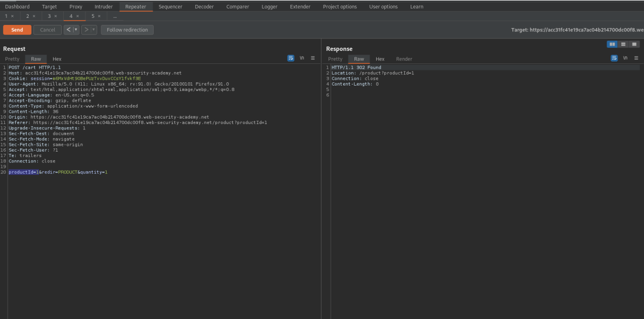Open the back-history dropdown arrow
Image resolution: width=644 pixels, height=319 pixels.
click(76, 30)
